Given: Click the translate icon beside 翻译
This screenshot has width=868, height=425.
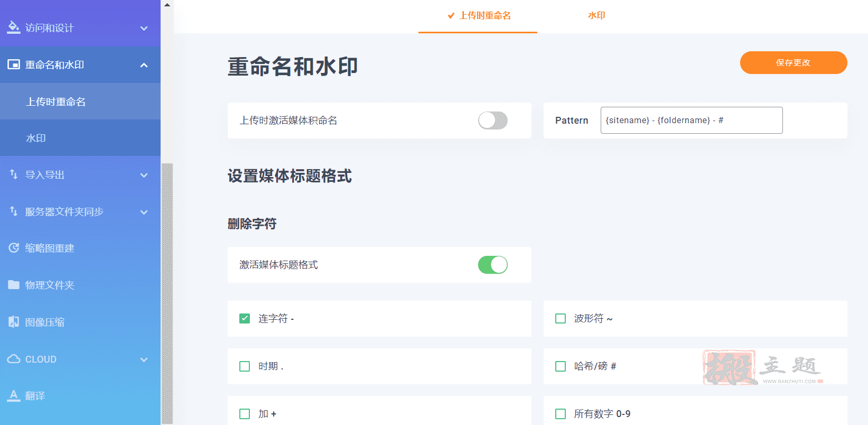Looking at the screenshot, I should click(x=14, y=395).
